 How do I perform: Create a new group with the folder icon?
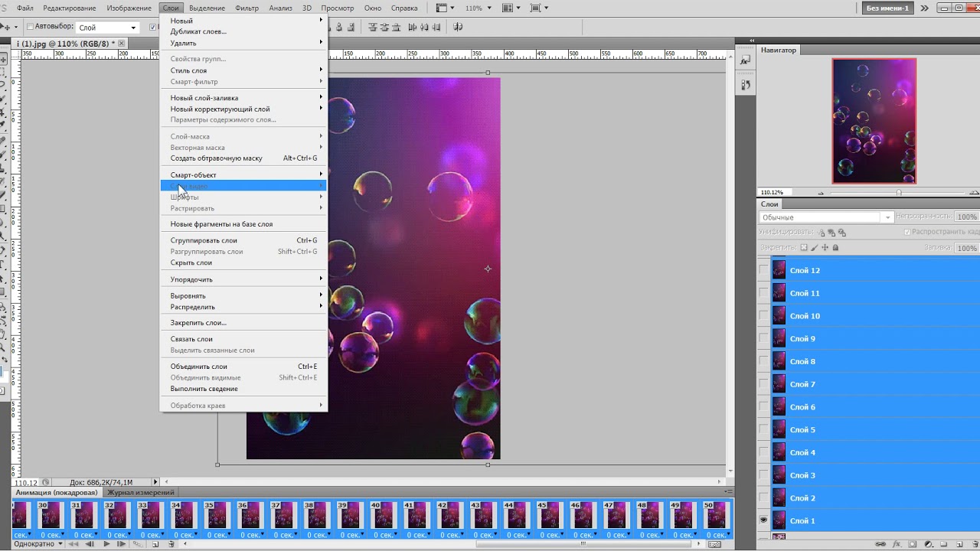tap(943, 544)
